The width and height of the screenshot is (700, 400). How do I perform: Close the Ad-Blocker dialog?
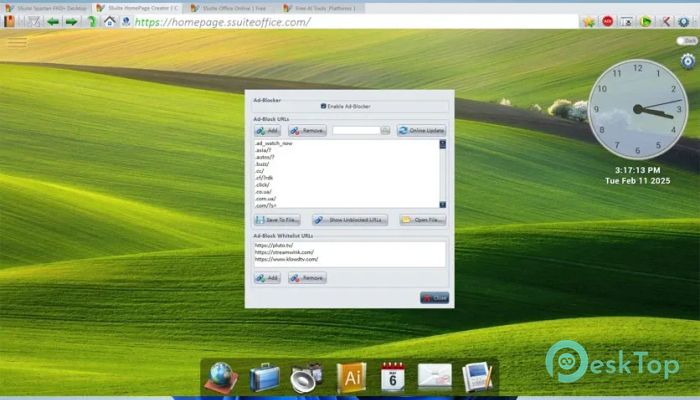coord(434,298)
